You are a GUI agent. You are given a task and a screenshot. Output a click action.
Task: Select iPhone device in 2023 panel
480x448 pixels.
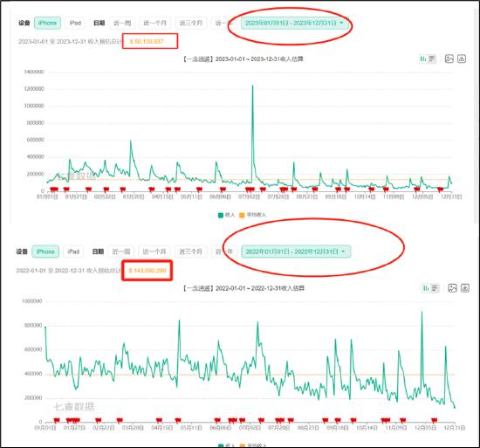[47, 23]
